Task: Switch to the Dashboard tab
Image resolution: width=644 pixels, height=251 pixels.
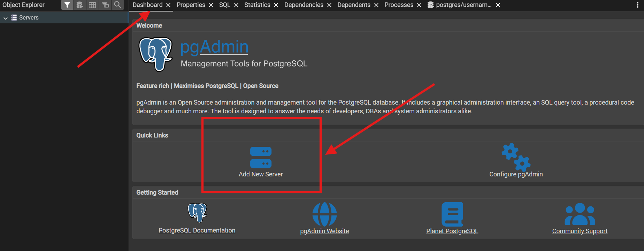Action: pyautogui.click(x=147, y=5)
